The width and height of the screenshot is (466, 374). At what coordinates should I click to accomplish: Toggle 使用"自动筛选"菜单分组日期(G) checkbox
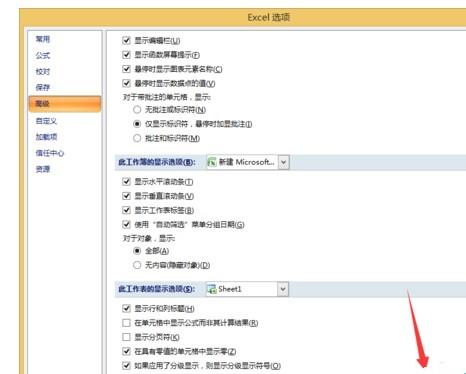click(126, 225)
